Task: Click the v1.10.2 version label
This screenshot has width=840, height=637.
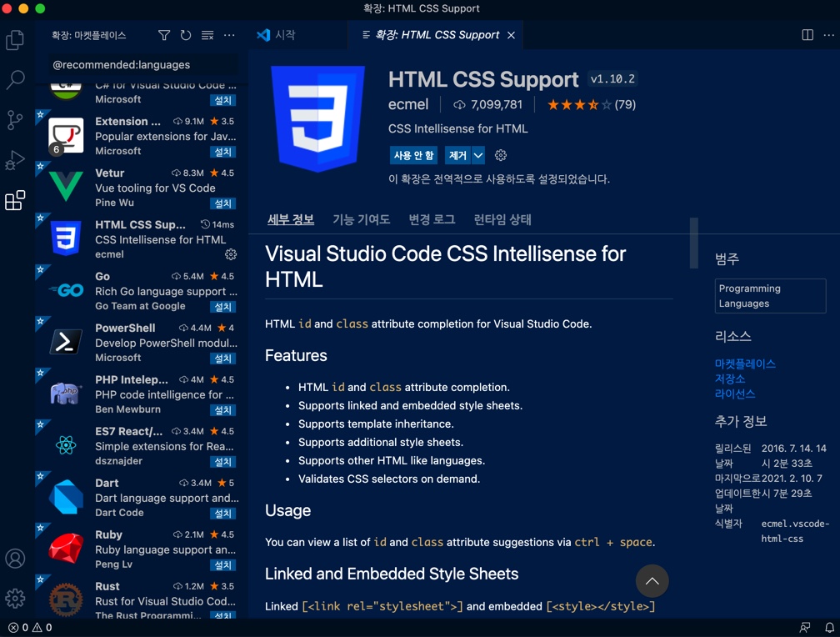Action: [x=612, y=79]
